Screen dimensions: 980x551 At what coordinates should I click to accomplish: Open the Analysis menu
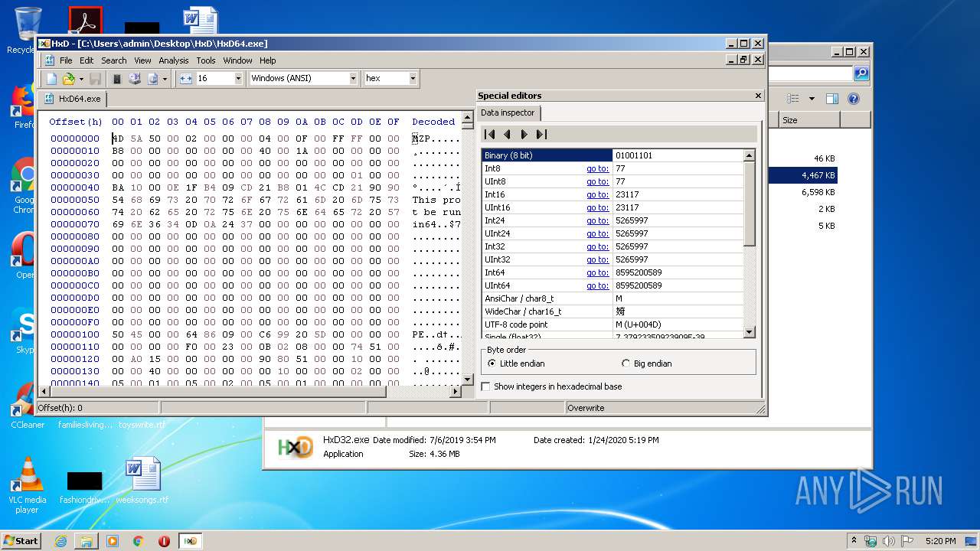point(174,60)
